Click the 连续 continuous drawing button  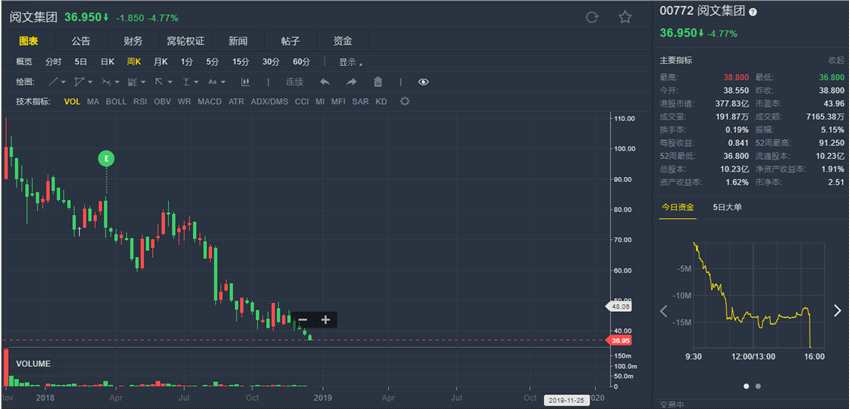[x=294, y=82]
